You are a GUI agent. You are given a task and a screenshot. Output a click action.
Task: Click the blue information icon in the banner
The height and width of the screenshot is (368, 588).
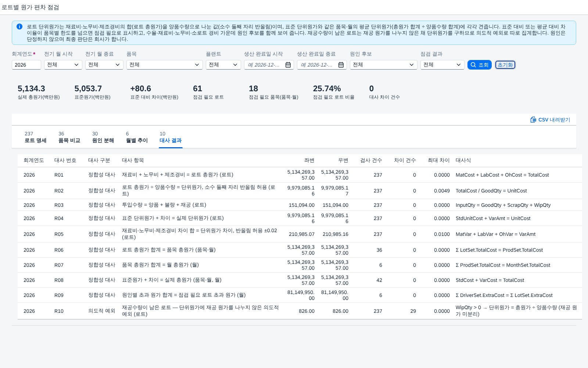click(19, 26)
